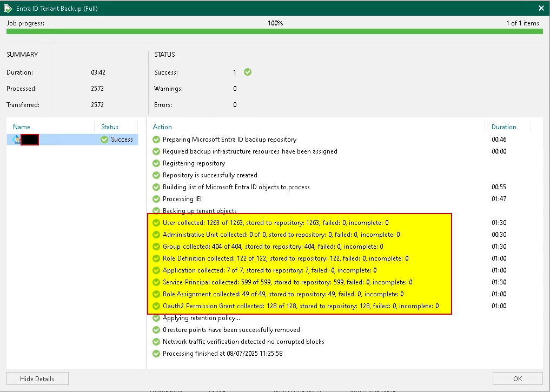Select 'Role Assignment collected: 49 of 49' entry
Image resolution: width=550 pixels, height=392 pixels.
[x=283, y=294]
